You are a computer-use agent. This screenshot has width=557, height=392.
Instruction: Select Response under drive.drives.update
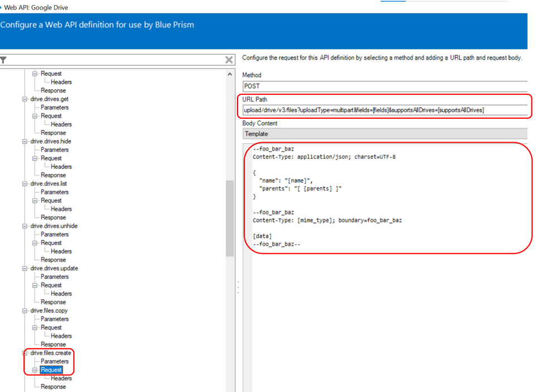[53, 302]
